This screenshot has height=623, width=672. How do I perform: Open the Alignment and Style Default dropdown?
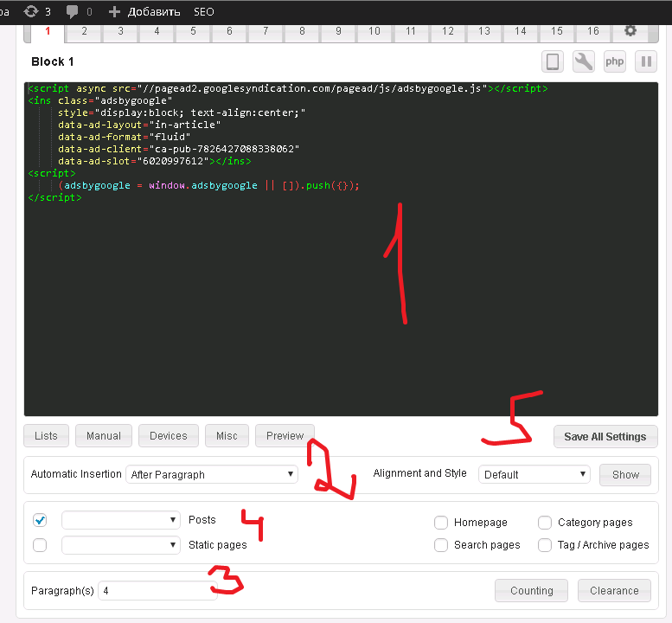pos(534,475)
